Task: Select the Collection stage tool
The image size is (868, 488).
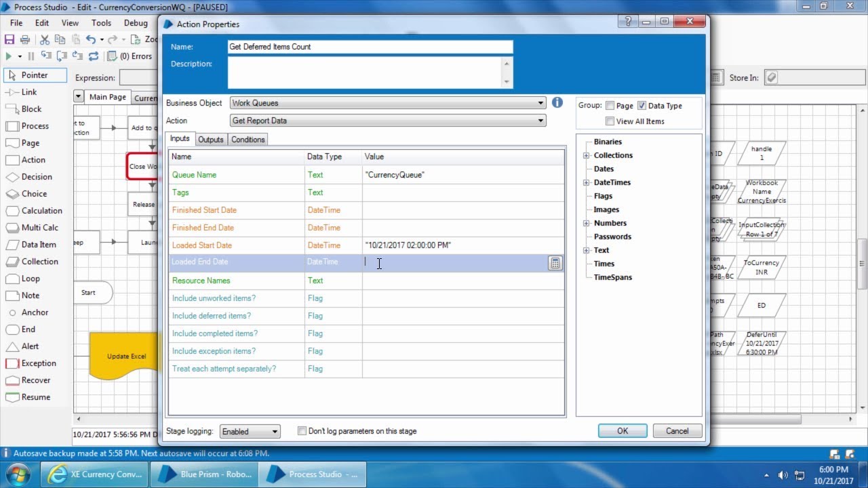Action: click(x=32, y=262)
